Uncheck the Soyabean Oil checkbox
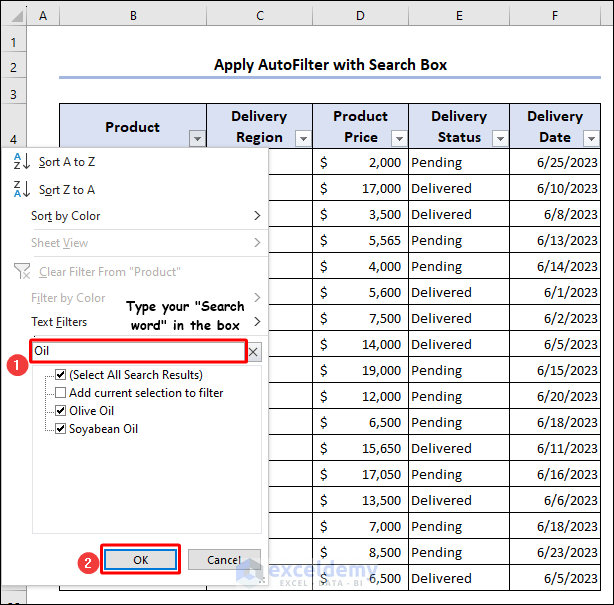 [x=61, y=429]
